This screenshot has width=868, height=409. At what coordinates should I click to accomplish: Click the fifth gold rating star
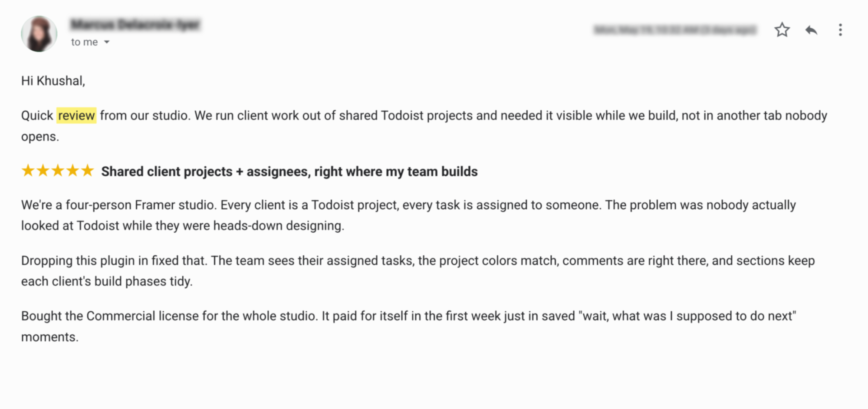(87, 171)
